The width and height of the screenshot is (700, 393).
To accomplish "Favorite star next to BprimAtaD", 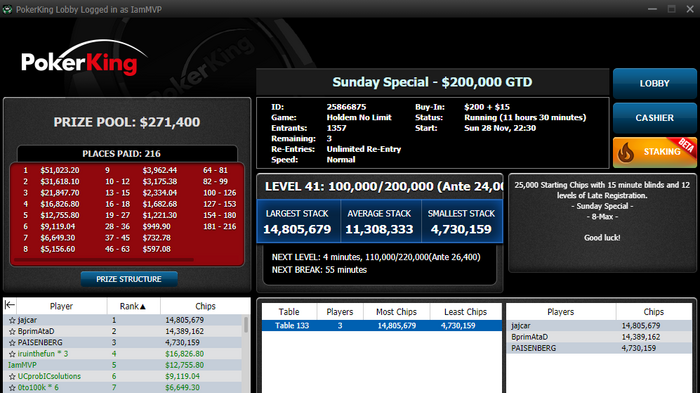I will [x=12, y=331].
